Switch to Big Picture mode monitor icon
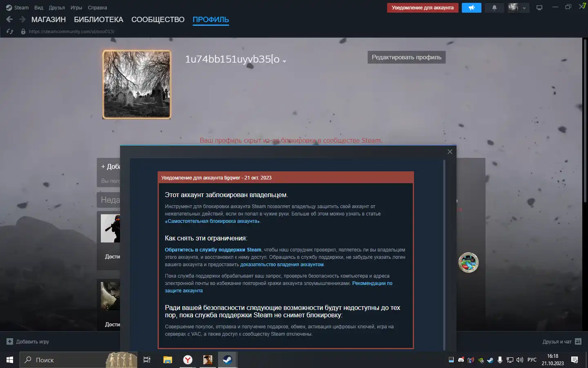Image resolution: width=588 pixels, height=368 pixels. 539,8
